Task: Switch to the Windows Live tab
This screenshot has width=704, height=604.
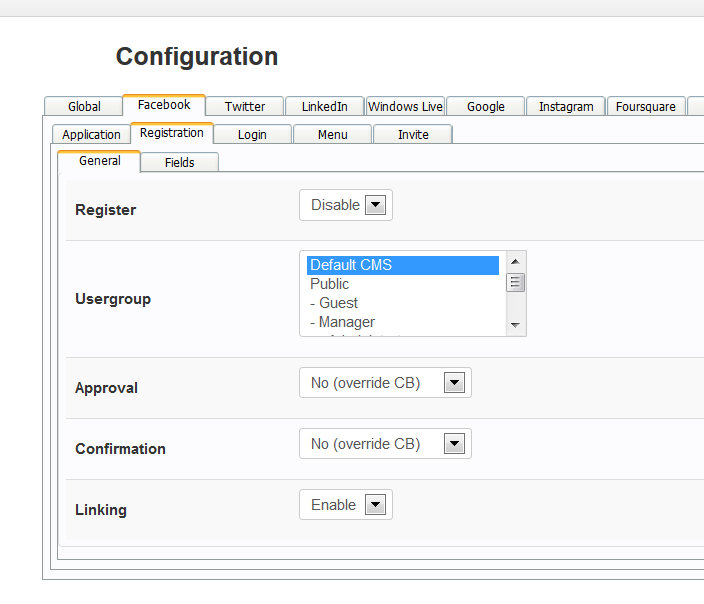Action: pyautogui.click(x=405, y=106)
